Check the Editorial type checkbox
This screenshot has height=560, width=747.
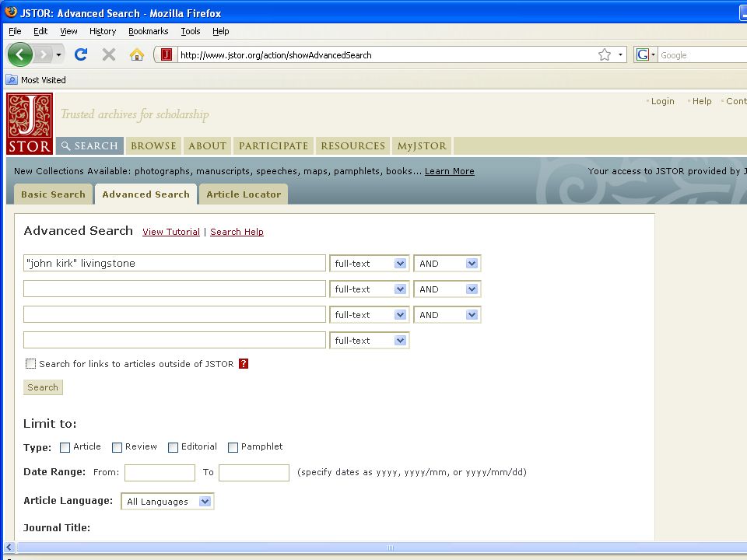click(173, 447)
